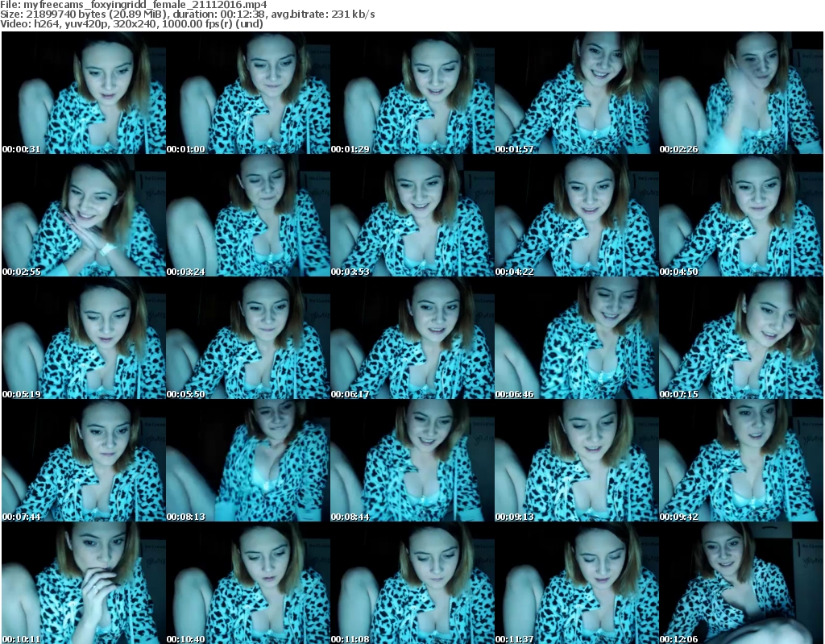Click the frame thumbnail stamped 00:11:37
This screenshot has height=644, width=825.
click(x=576, y=583)
